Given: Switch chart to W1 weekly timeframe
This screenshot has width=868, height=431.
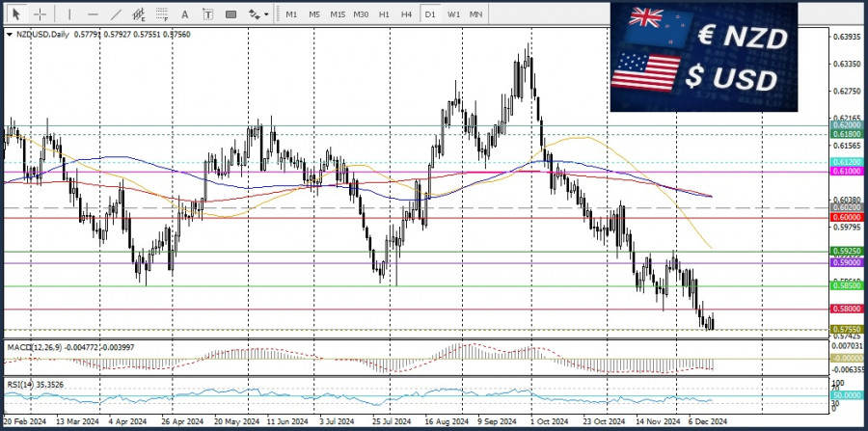Looking at the screenshot, I should (453, 14).
